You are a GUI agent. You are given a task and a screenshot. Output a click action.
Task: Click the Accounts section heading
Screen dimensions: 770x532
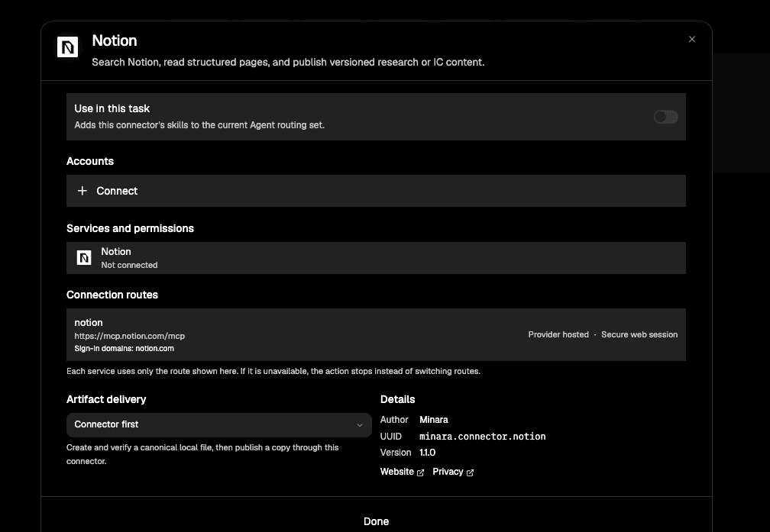(90, 161)
